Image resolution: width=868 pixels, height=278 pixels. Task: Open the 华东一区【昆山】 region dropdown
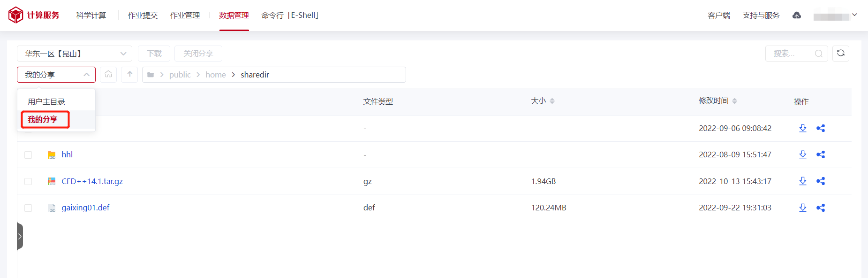(x=75, y=54)
